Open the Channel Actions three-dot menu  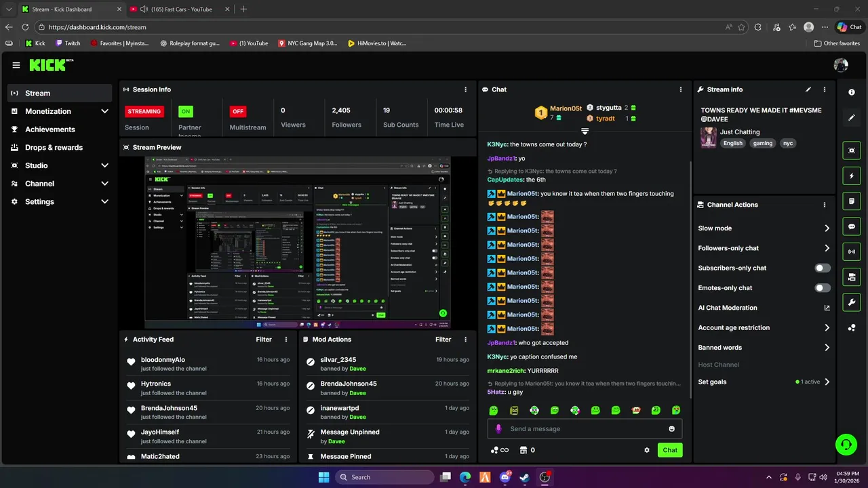[825, 205]
